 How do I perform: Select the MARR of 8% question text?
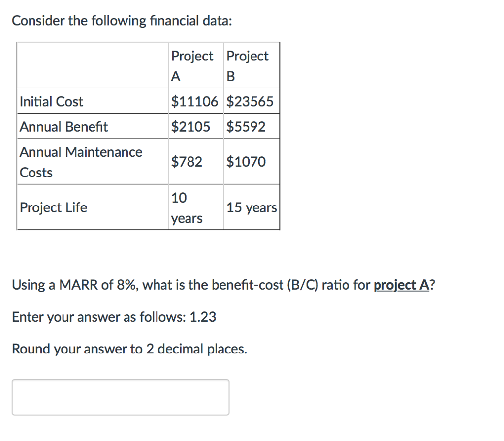point(221,285)
